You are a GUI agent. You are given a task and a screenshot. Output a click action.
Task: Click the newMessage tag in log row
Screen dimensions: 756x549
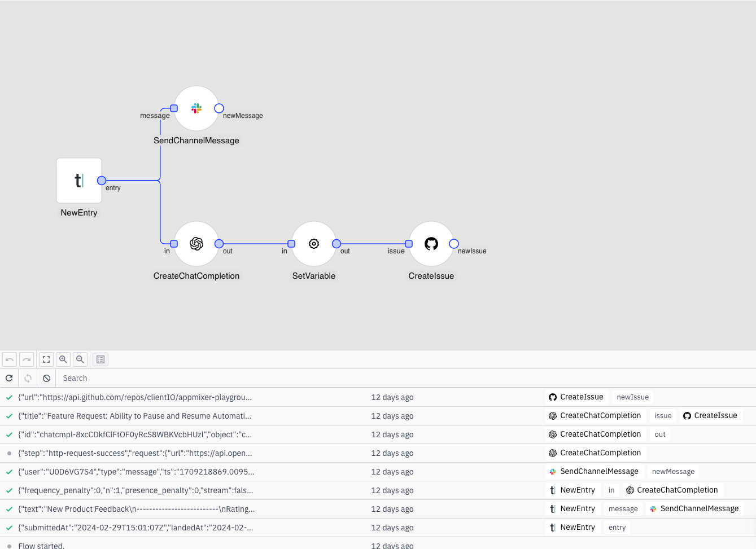coord(673,472)
